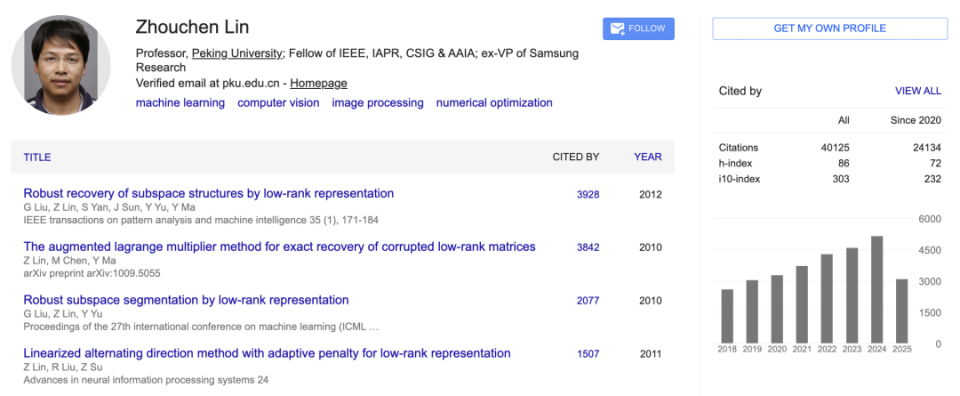Open 'Robust subspace segmentation by low-rank representation'

click(186, 300)
